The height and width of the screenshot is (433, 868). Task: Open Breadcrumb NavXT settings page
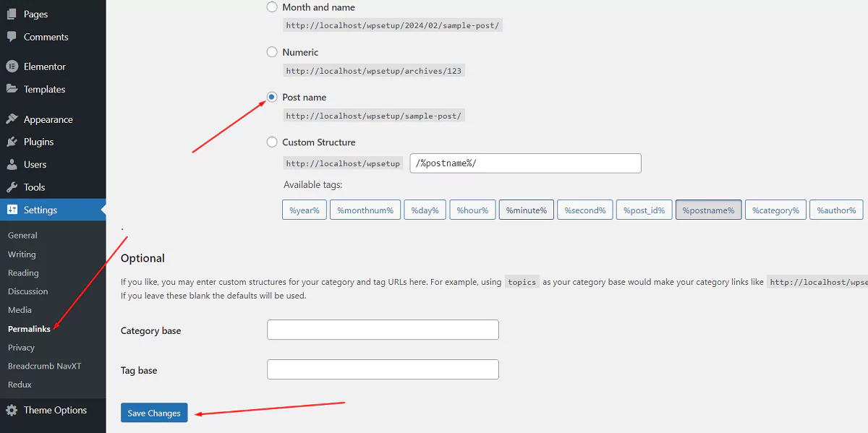point(44,366)
